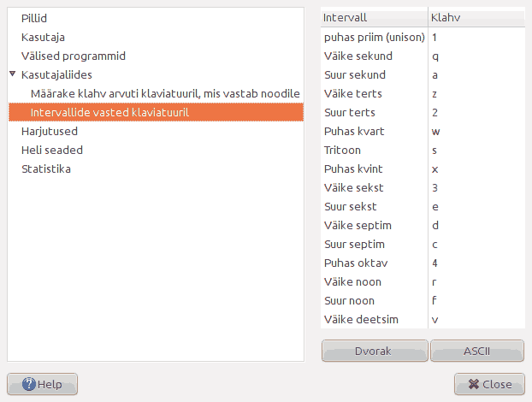The height and width of the screenshot is (402, 532).
Task: Click the Klahv column header
Action: click(476, 17)
